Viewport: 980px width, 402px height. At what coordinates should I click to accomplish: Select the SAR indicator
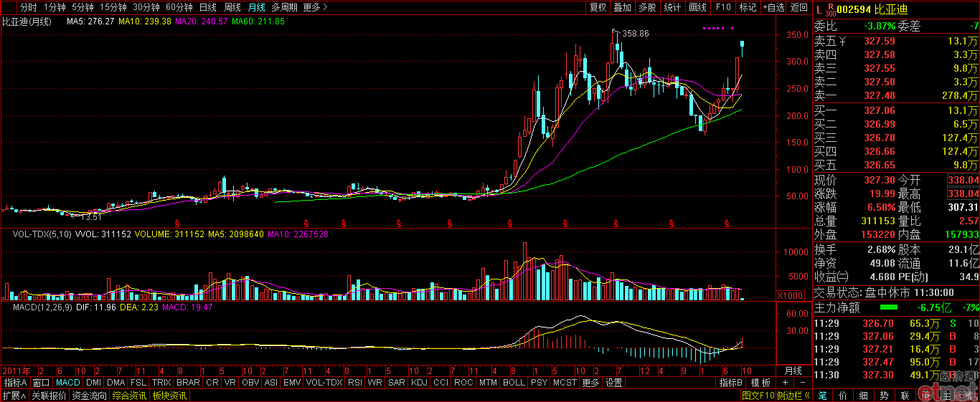[397, 383]
